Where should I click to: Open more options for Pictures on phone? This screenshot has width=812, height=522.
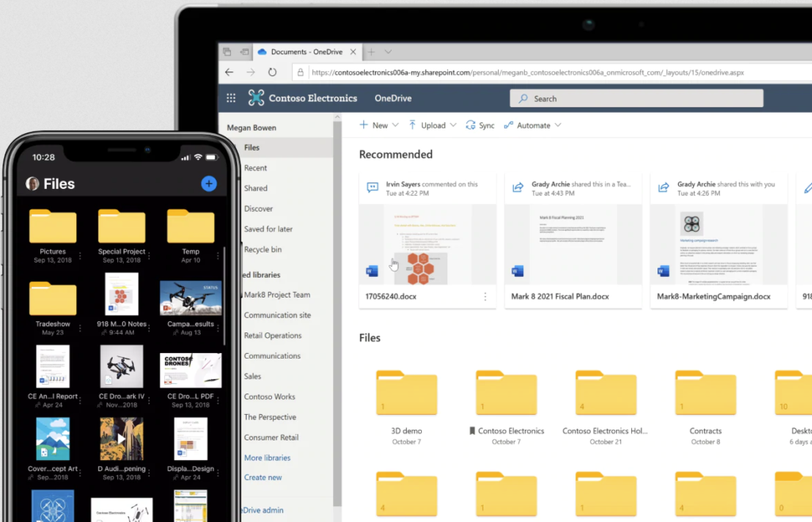click(x=80, y=255)
